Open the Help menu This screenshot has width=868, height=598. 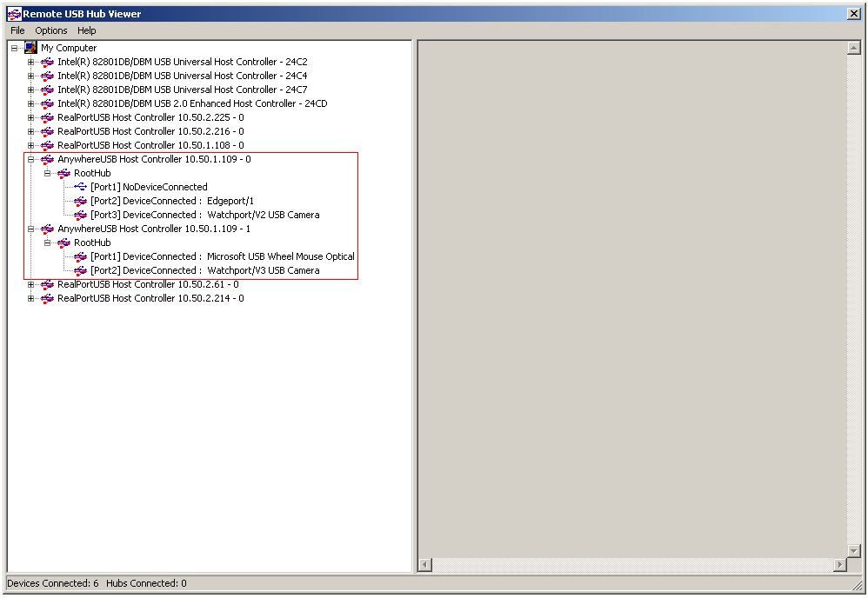87,30
